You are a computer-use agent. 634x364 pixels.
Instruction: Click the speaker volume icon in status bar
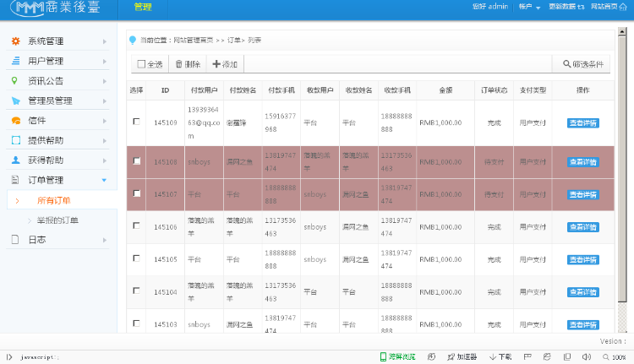587,356
